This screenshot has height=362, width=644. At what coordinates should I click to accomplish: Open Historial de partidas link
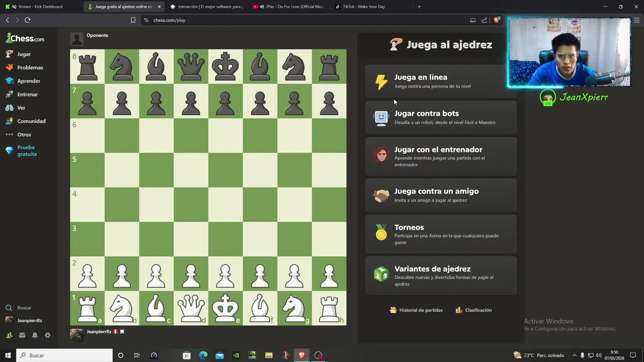[417, 310]
